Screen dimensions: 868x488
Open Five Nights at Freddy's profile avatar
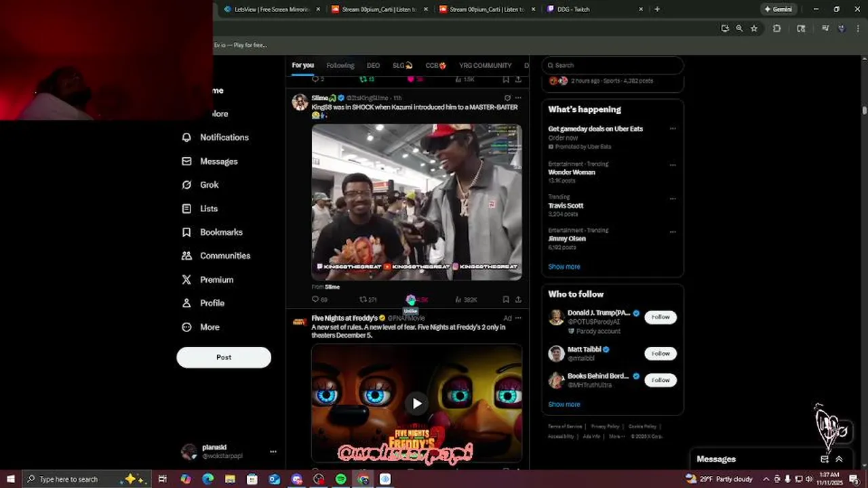[x=300, y=322]
